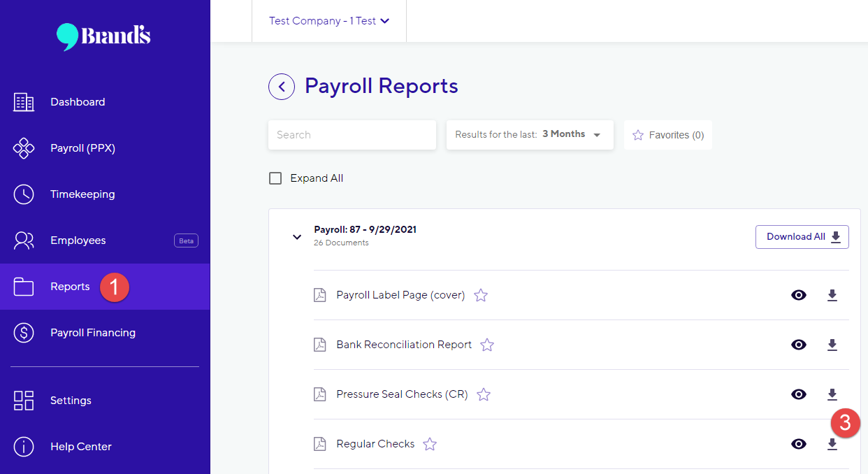Click the Regular Checks report name
This screenshot has width=868, height=474.
[375, 444]
